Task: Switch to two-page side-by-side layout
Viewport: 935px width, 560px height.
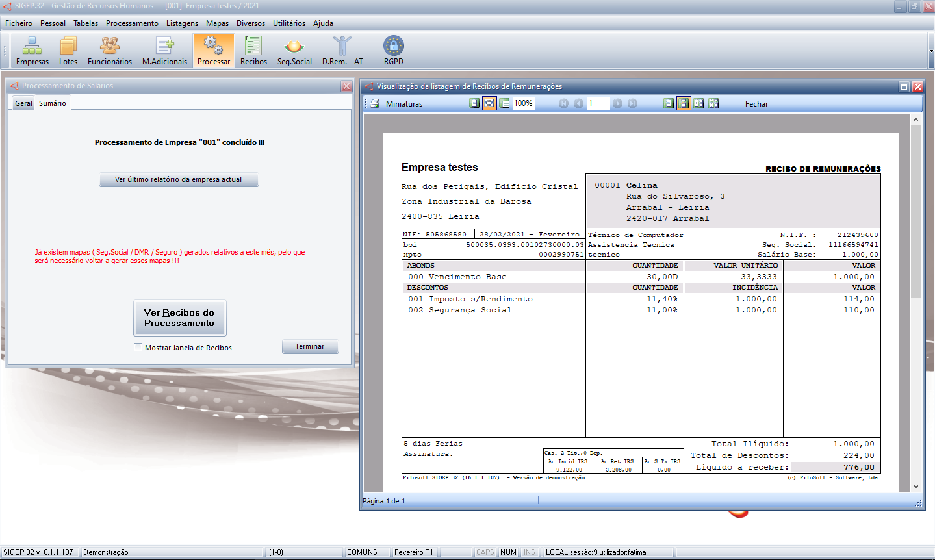Action: 698,104
